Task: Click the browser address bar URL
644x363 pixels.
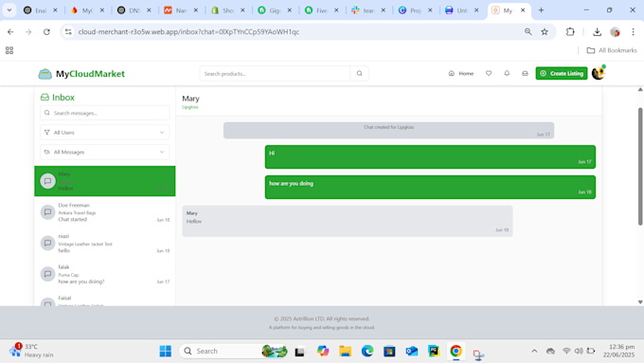Action: pos(188,31)
